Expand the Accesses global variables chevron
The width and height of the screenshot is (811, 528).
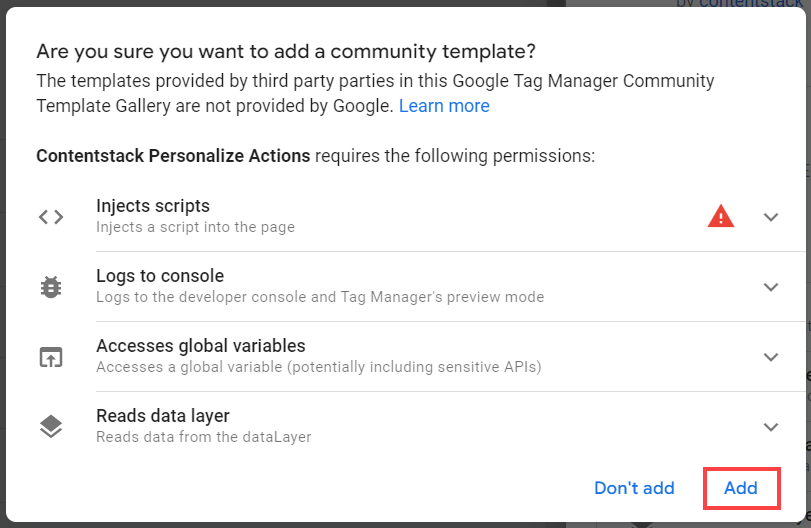770,357
